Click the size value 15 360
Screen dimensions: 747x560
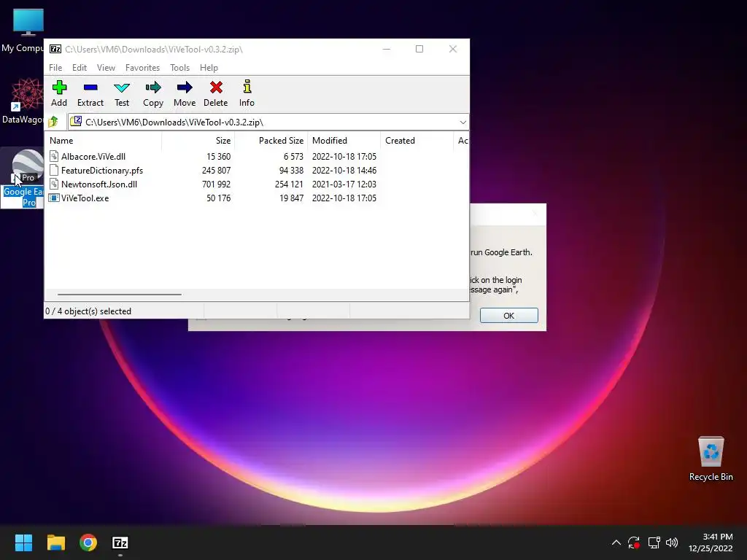click(218, 156)
